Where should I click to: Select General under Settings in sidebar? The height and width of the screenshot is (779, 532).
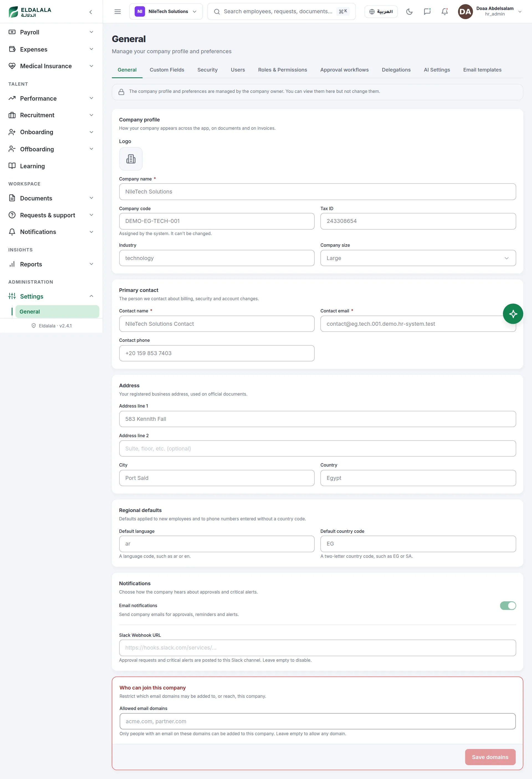click(57, 311)
